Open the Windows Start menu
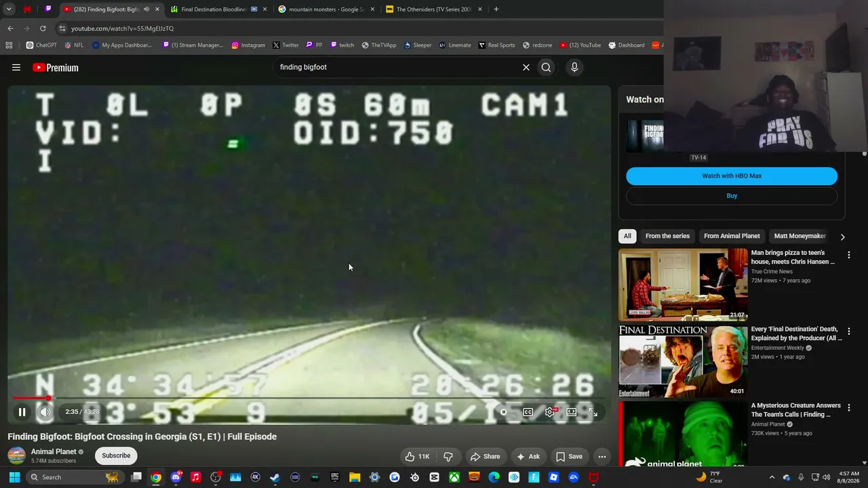Image resolution: width=868 pixels, height=488 pixels. [14, 477]
